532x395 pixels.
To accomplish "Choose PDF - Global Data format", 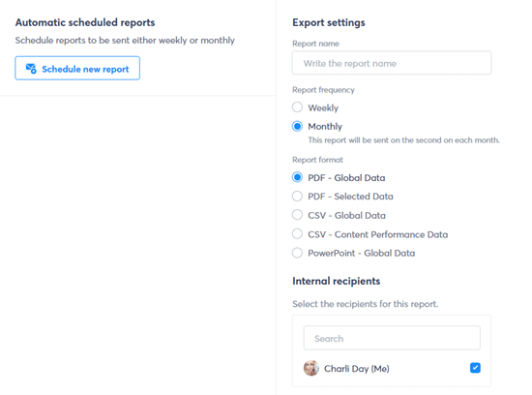I will click(x=297, y=177).
